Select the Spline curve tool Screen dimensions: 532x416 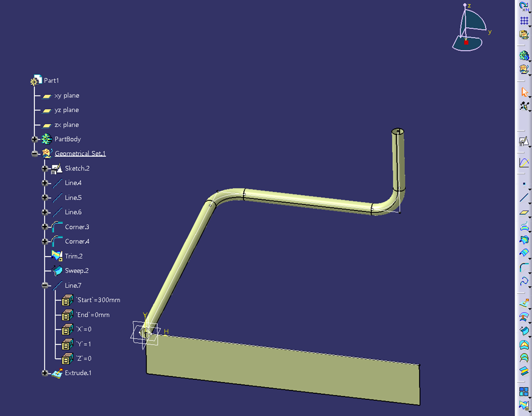point(524,281)
